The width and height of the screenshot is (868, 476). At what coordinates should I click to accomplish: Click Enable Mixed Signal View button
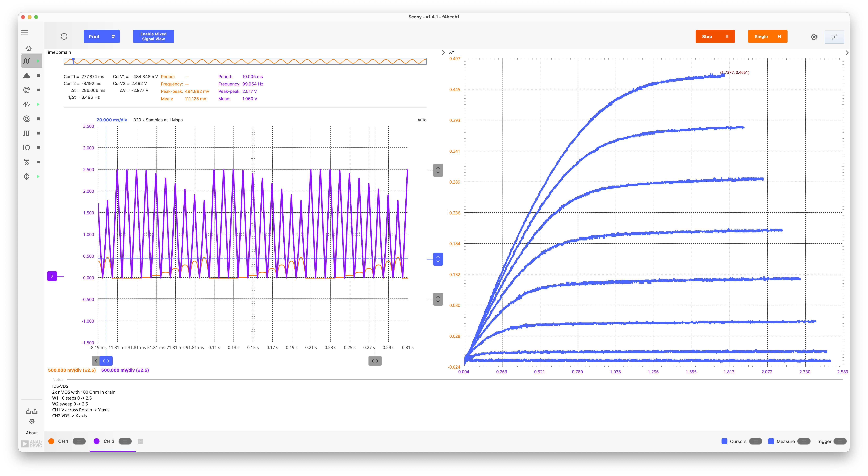153,36
